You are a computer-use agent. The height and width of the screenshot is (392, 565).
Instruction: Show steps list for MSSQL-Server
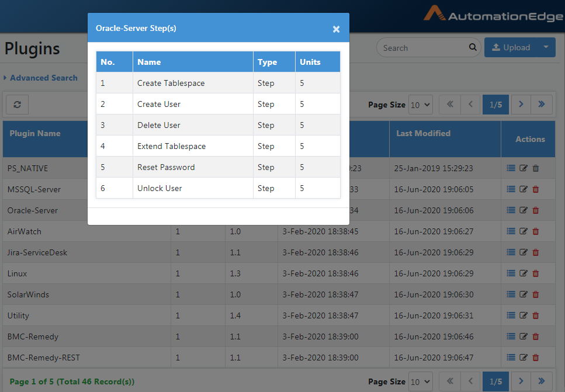tap(511, 189)
